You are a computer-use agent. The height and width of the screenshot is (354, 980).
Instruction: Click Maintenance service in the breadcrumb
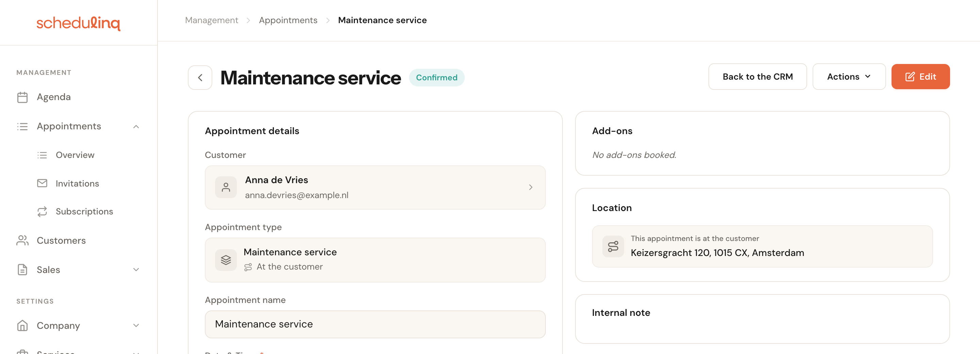[382, 20]
